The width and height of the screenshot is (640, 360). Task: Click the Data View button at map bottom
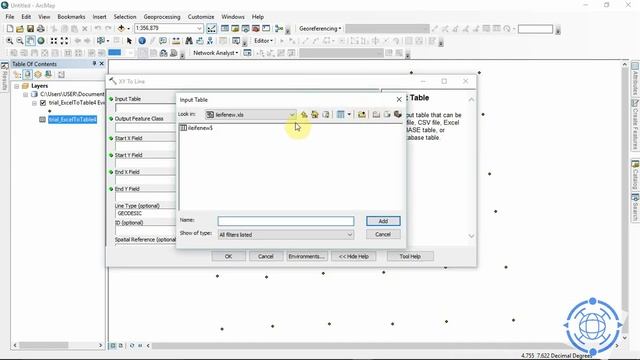(113, 346)
